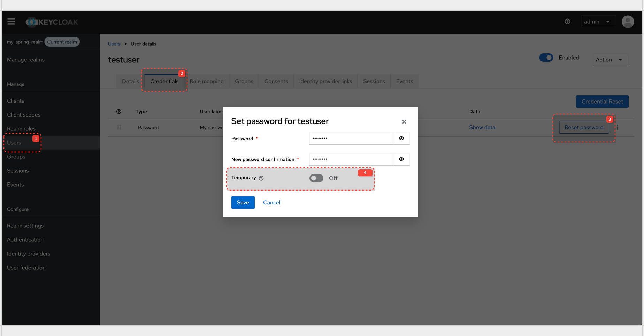644x336 pixels.
Task: Disable the Enabled toggle for testuser
Action: tap(546, 58)
